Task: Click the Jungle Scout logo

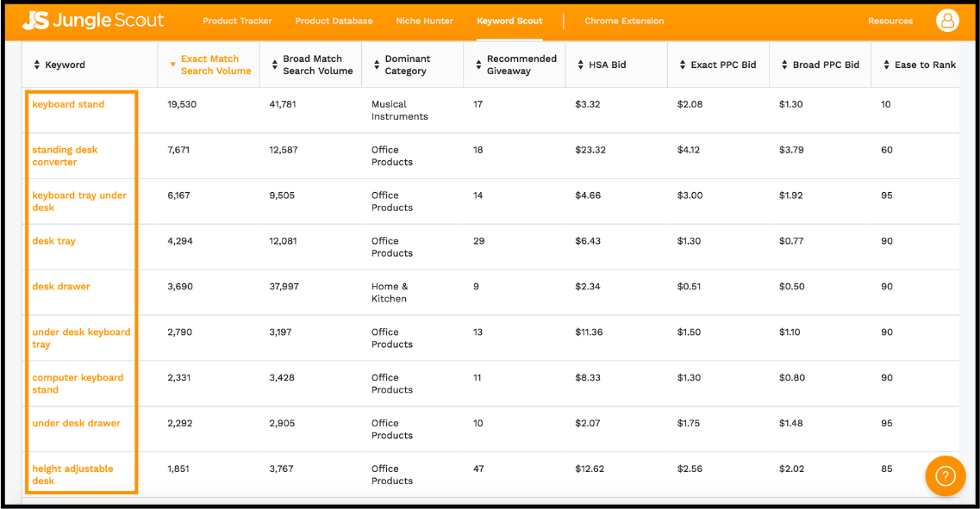Action: pos(92,21)
